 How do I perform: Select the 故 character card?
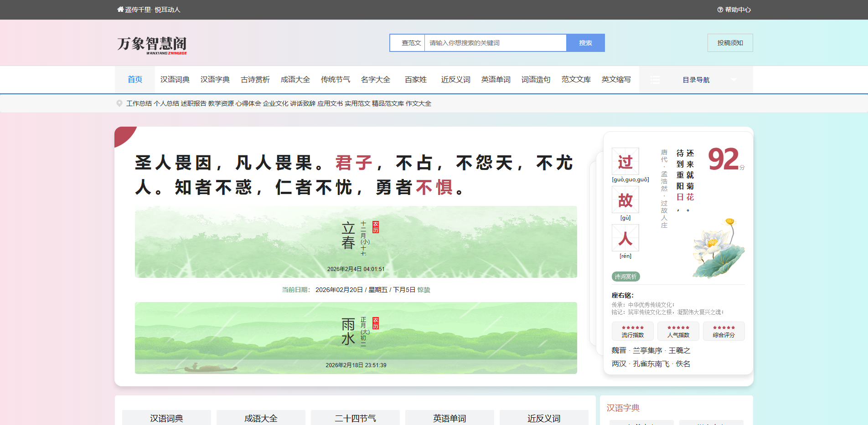(x=625, y=200)
